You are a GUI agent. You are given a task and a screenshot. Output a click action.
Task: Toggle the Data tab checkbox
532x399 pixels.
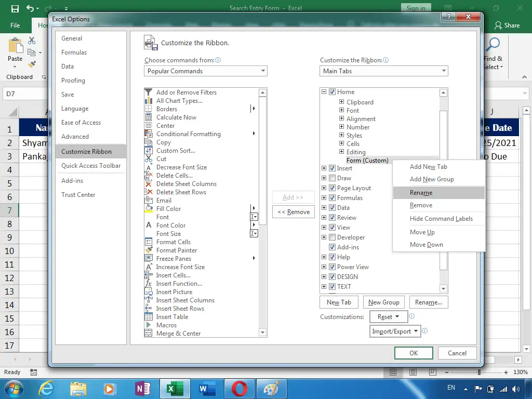332,207
